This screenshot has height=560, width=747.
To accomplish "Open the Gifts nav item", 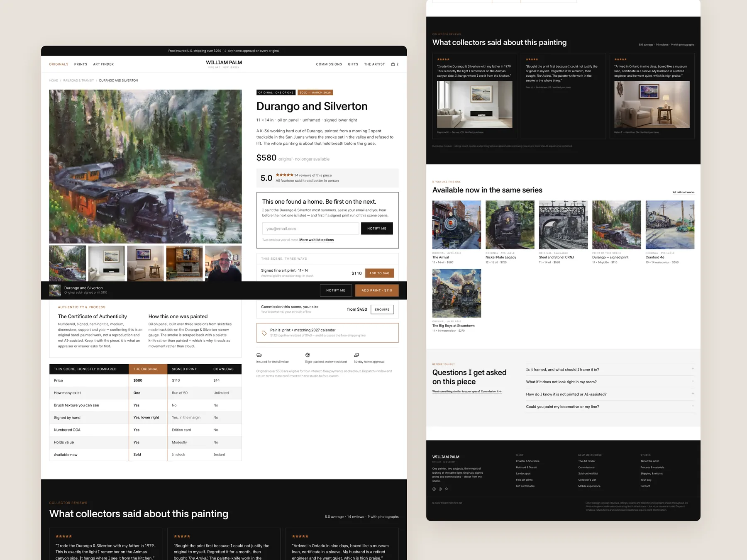I will tap(353, 64).
